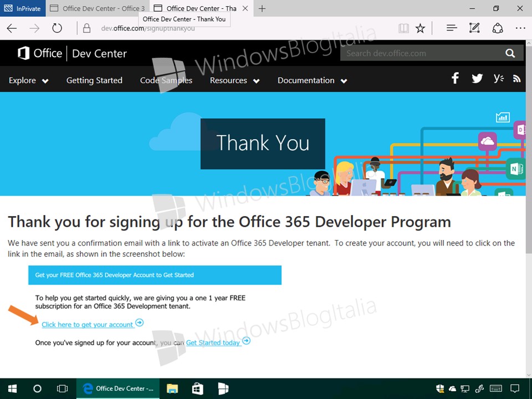Open the RSS feed icon
The image size is (532, 399).
coord(516,79)
